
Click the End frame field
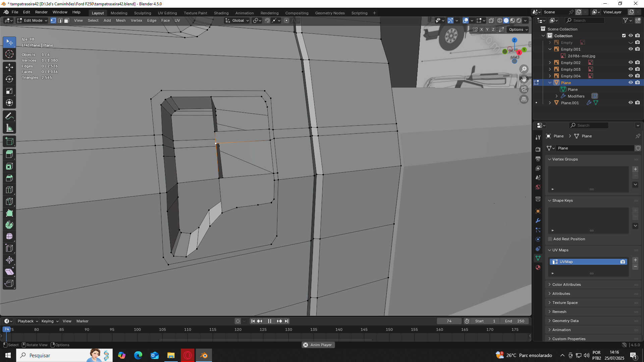point(515,321)
